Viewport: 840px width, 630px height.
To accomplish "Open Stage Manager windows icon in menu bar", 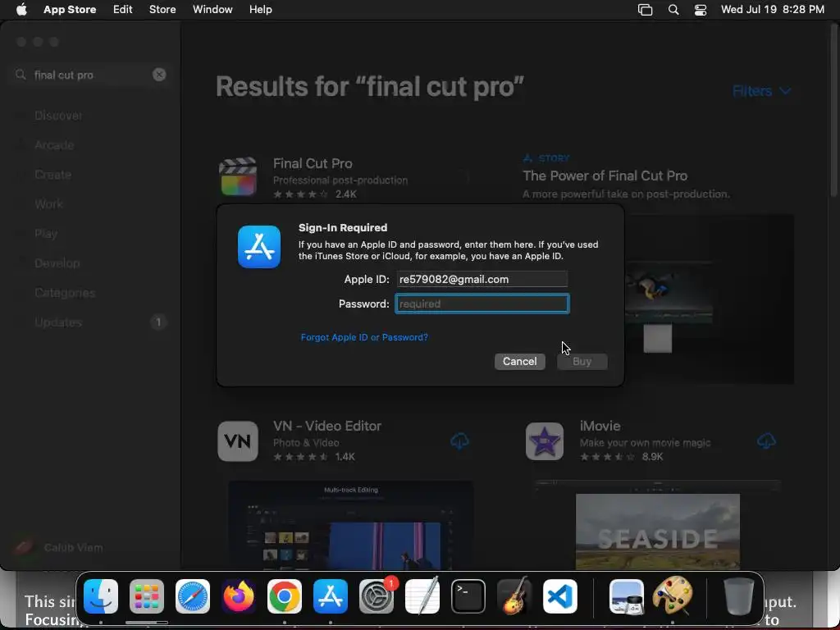I will click(x=645, y=10).
